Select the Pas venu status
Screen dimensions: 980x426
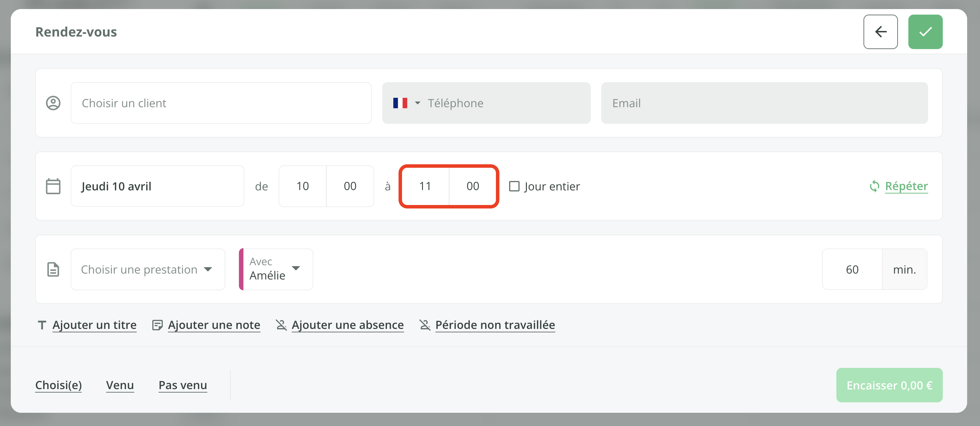coord(183,385)
